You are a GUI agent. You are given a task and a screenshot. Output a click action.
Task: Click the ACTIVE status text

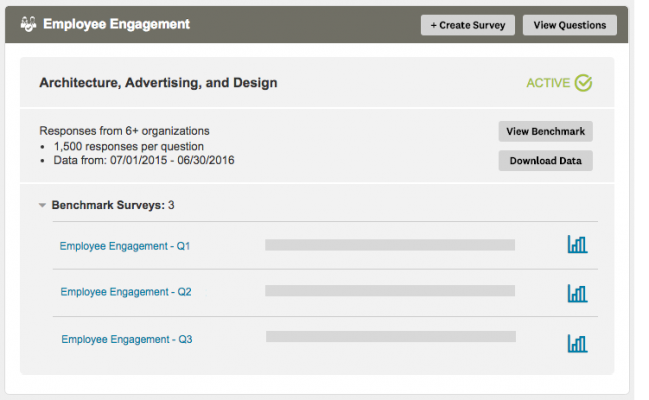click(x=548, y=83)
